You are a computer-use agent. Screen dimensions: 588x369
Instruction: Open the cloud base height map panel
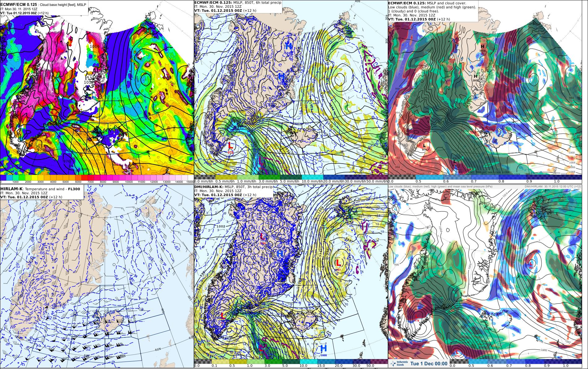click(97, 92)
